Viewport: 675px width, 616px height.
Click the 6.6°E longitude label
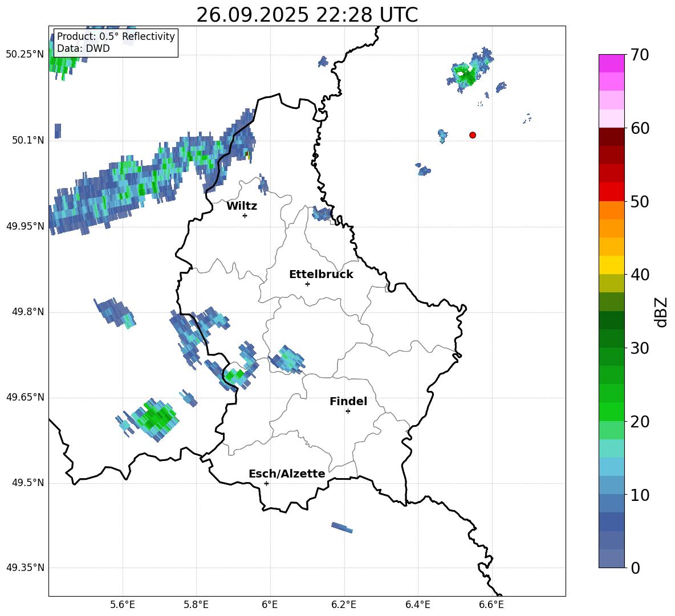click(491, 605)
